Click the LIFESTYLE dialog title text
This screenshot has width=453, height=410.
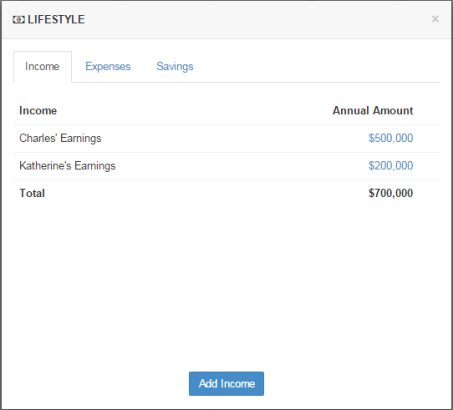point(56,20)
